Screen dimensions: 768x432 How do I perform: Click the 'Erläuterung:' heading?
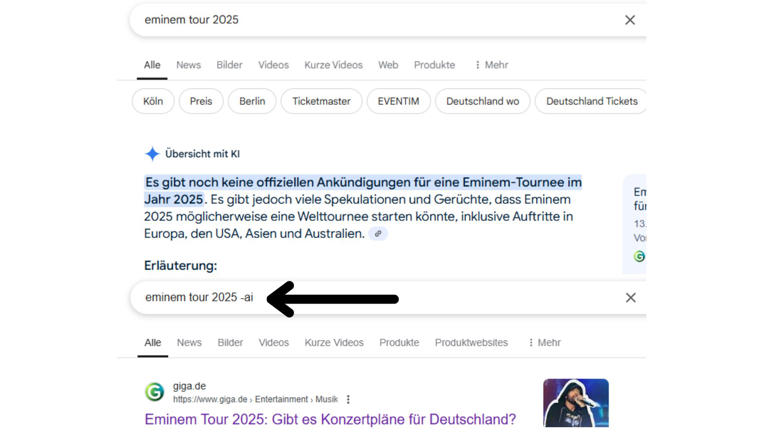pos(180,265)
